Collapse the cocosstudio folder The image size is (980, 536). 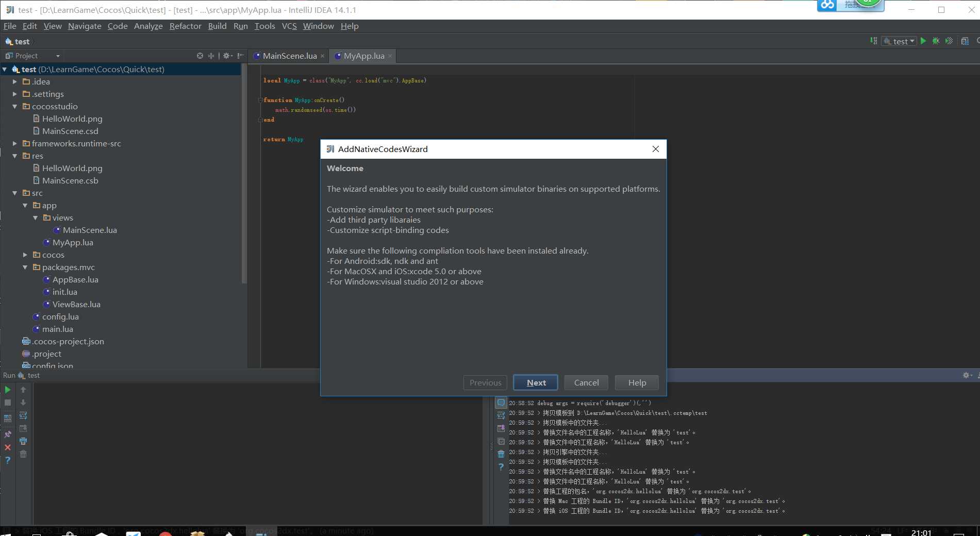tap(15, 106)
